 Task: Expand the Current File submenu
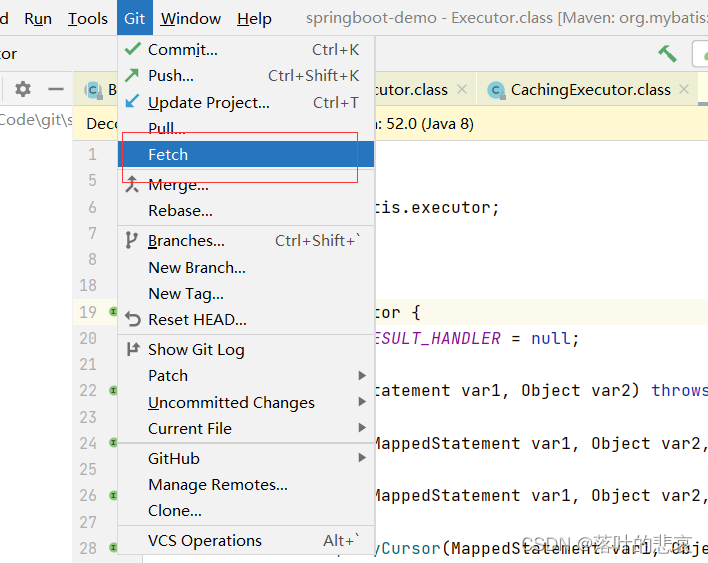(246, 428)
